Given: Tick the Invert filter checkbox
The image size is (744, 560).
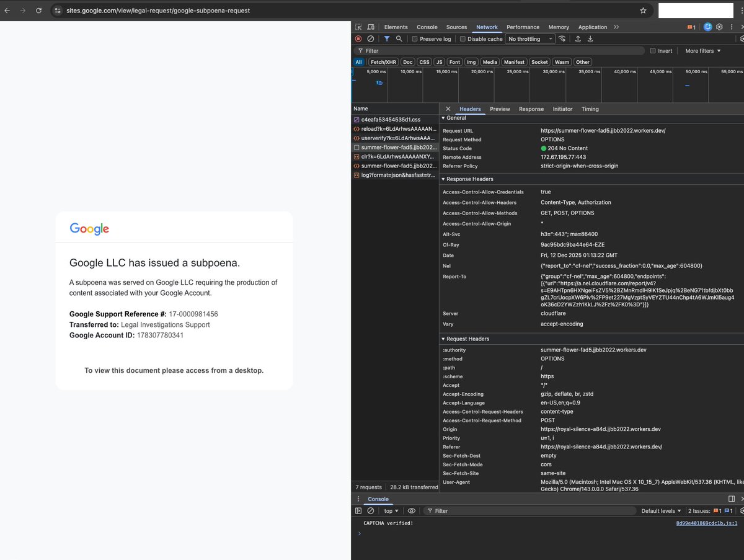Looking at the screenshot, I should click(x=653, y=51).
